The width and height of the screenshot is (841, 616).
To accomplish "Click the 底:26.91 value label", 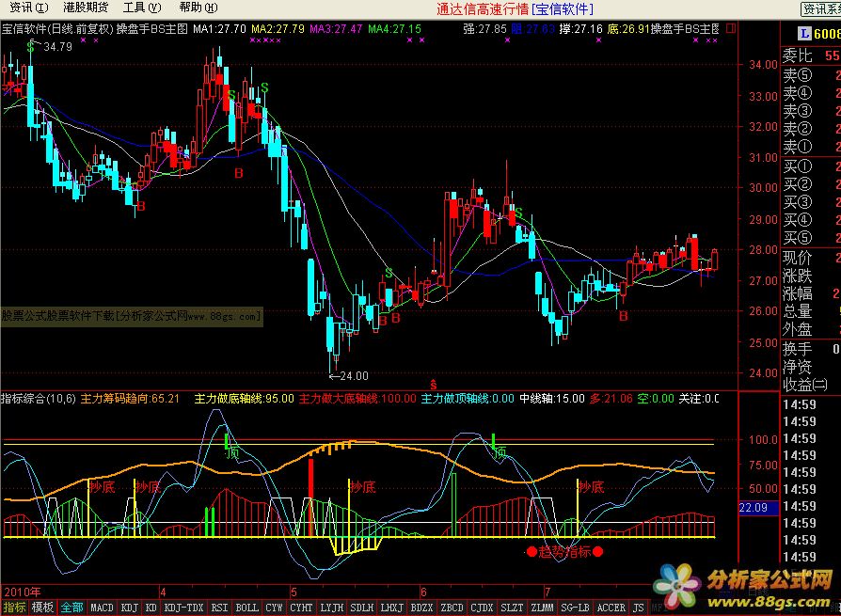I will (628, 29).
